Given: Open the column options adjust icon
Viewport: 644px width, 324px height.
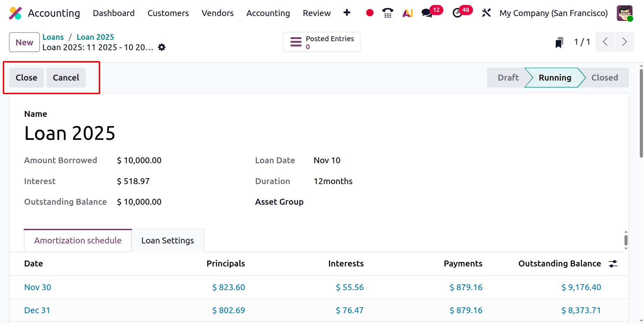Looking at the screenshot, I should [613, 264].
